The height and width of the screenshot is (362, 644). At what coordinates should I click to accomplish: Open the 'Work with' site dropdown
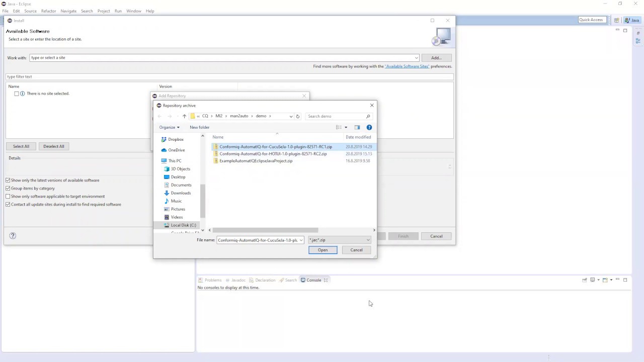[416, 58]
